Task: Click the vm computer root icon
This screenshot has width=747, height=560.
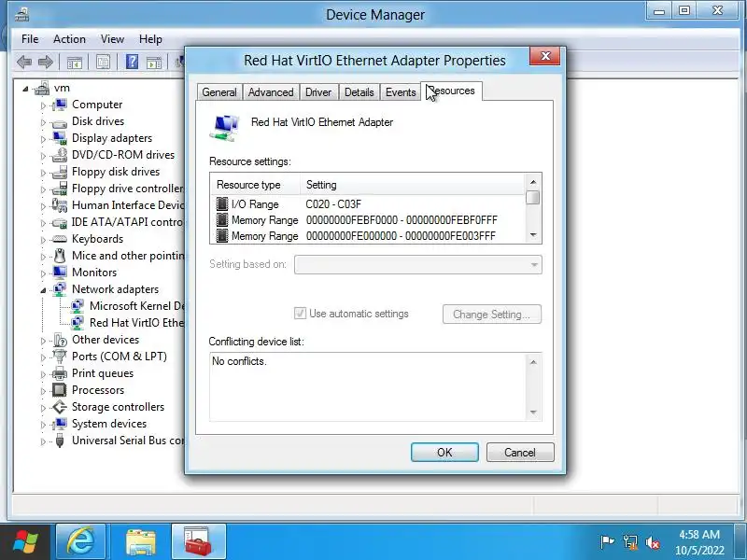Action: coord(42,88)
